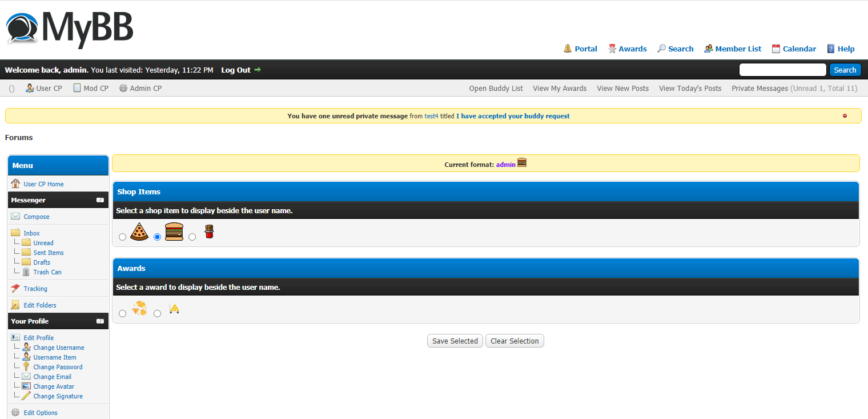Viewport: 868px width, 419px height.
Task: Open the Trash Can folder
Action: point(47,272)
